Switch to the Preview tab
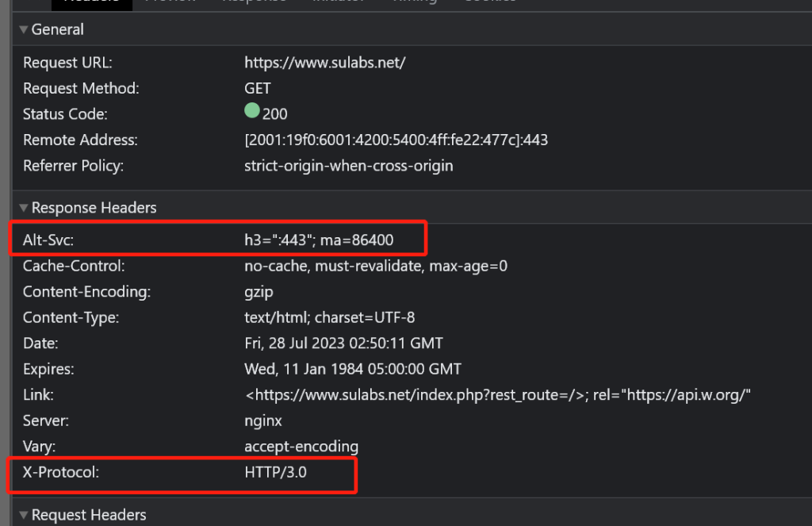 (x=170, y=2)
